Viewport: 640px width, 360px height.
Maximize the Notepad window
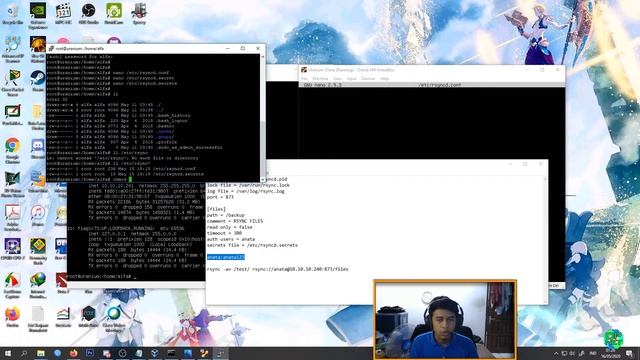pyautogui.click(x=525, y=164)
